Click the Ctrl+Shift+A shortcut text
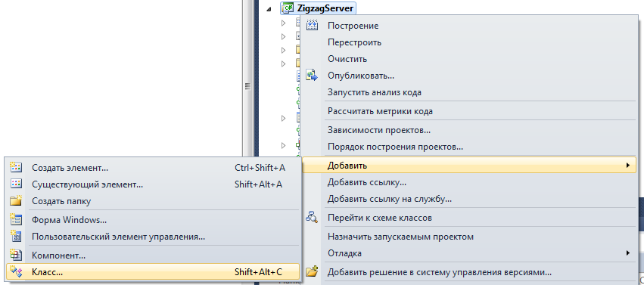Image resolution: width=644 pixels, height=285 pixels. coord(260,168)
